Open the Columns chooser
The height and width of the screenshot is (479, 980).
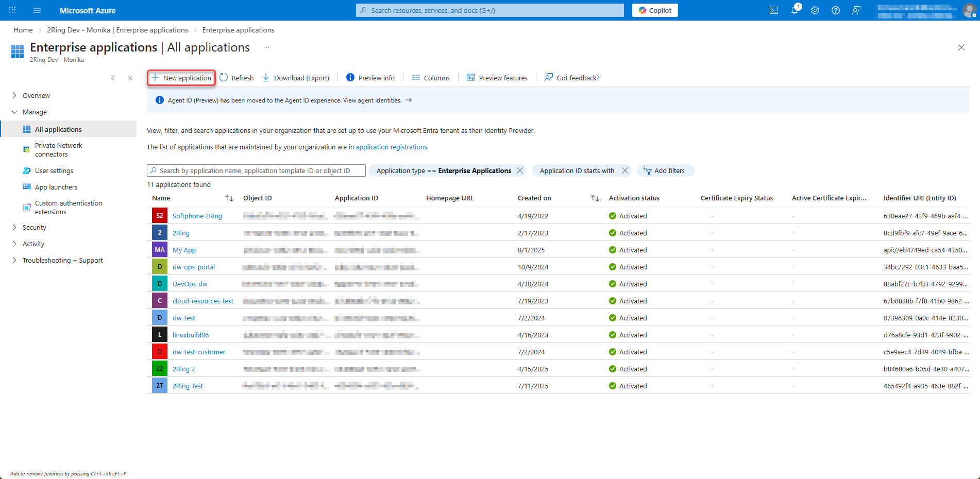(x=431, y=78)
